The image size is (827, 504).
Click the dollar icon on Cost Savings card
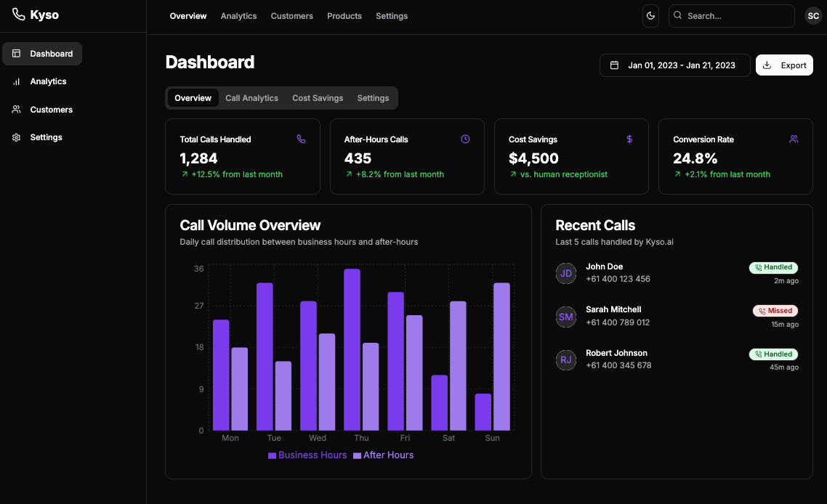coord(629,139)
